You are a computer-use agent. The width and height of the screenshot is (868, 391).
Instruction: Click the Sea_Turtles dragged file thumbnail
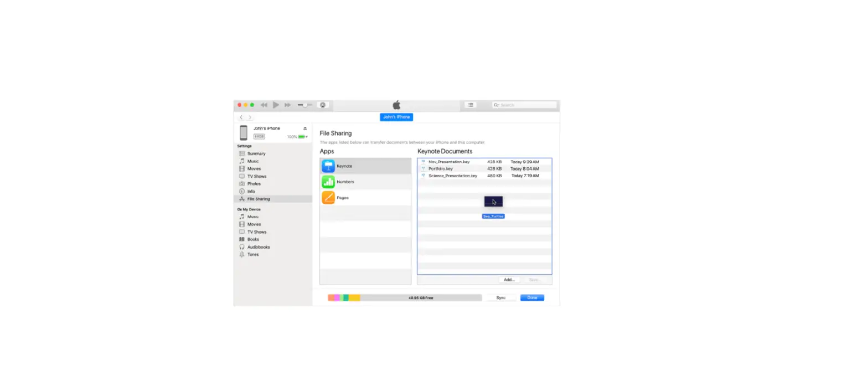pyautogui.click(x=493, y=202)
